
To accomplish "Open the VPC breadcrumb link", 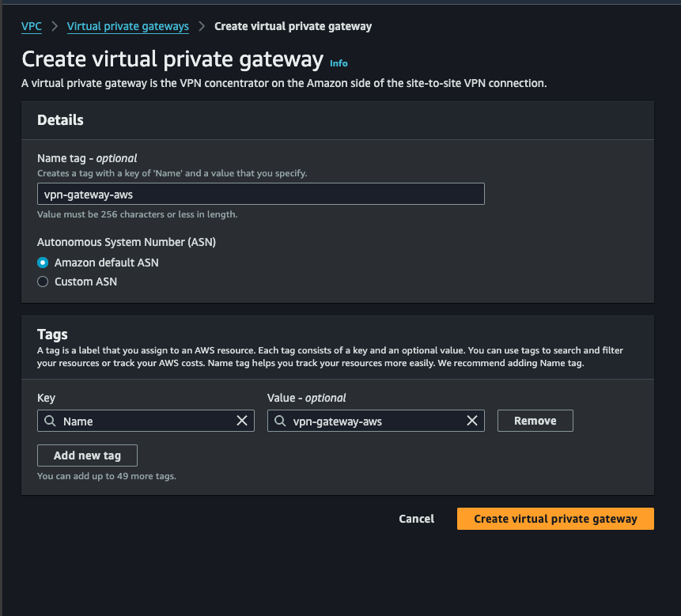I will (x=32, y=26).
